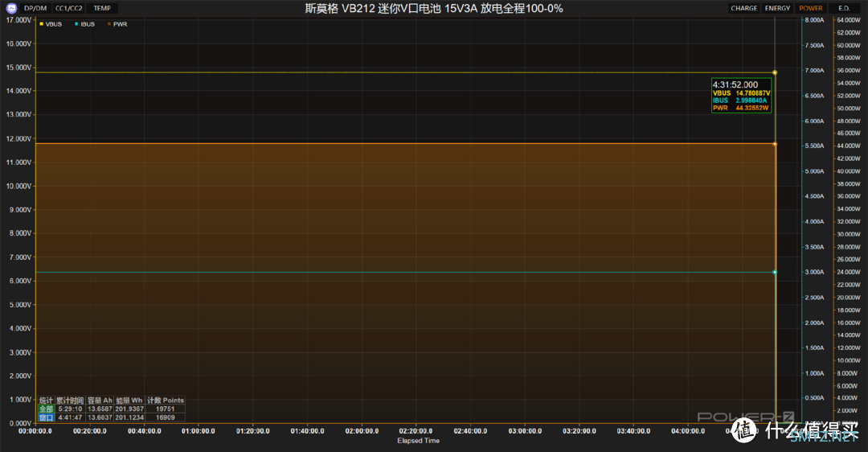
Task: Click the 5:29:10 total time cell
Action: (70, 409)
